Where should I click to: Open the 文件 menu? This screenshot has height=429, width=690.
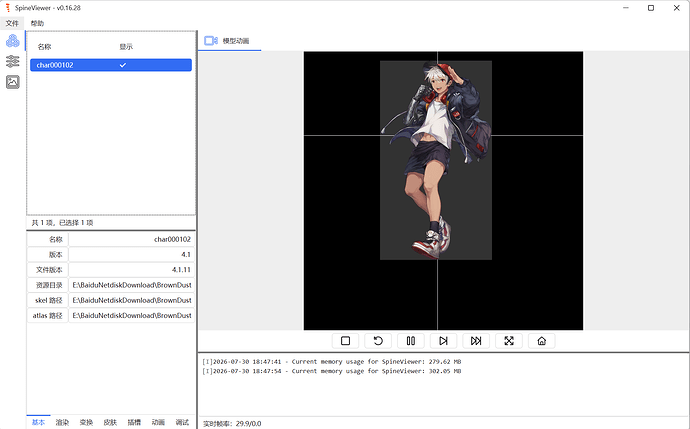tap(12, 23)
